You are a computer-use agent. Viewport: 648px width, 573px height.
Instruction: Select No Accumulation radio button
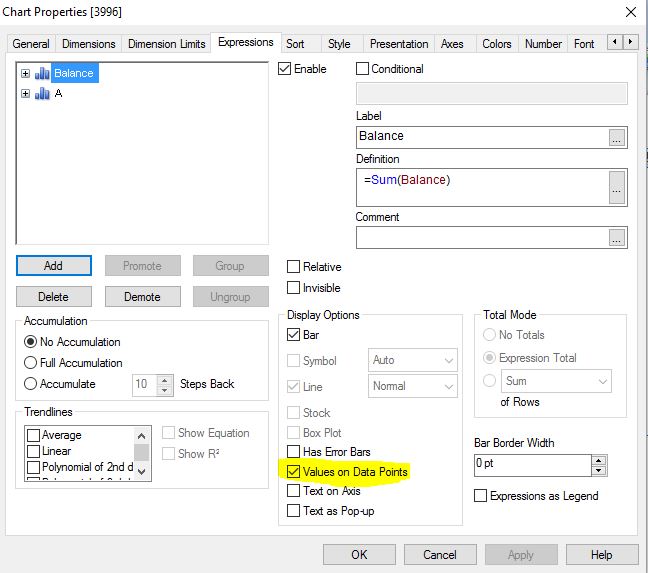(30, 342)
